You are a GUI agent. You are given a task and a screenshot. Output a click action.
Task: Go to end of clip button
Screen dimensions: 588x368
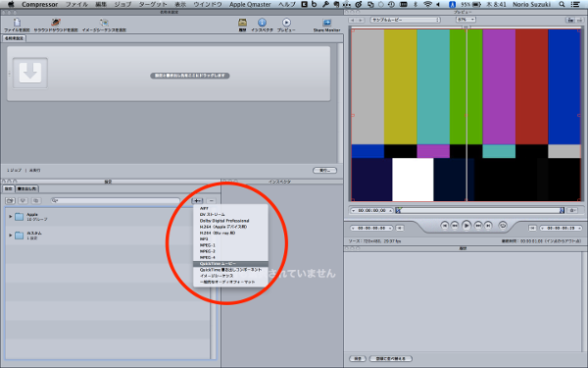click(x=488, y=226)
